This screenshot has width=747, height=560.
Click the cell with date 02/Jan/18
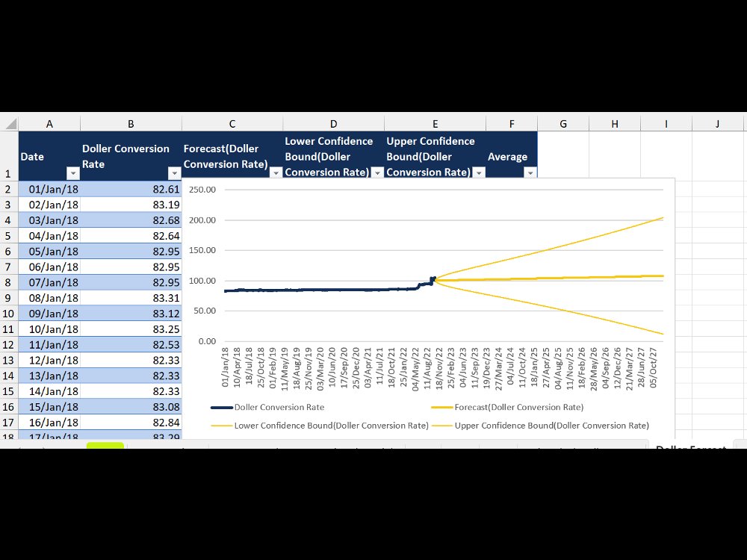[x=49, y=205]
